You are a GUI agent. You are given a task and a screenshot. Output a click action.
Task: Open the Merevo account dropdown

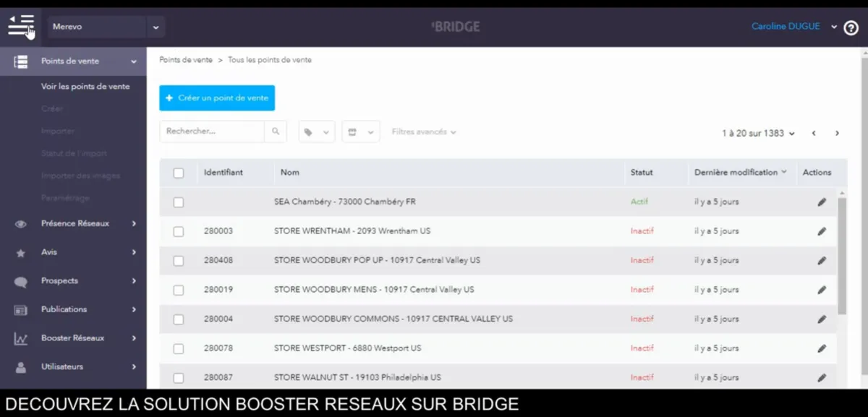[x=106, y=27]
